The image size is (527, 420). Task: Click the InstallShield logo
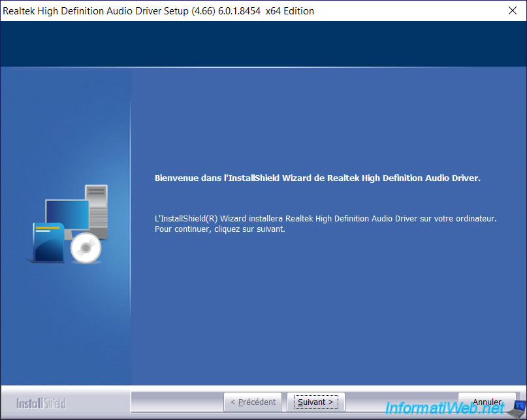coord(40,403)
